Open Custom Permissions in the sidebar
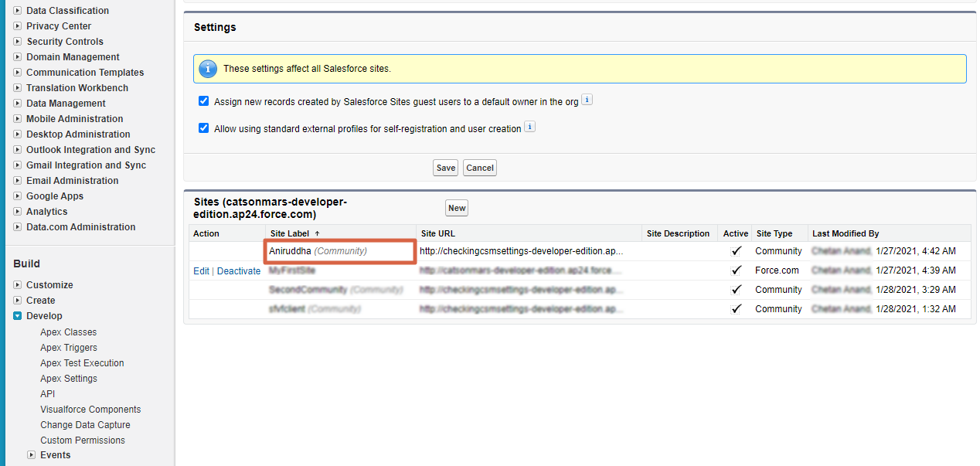Image resolution: width=980 pixels, height=466 pixels. [x=82, y=440]
